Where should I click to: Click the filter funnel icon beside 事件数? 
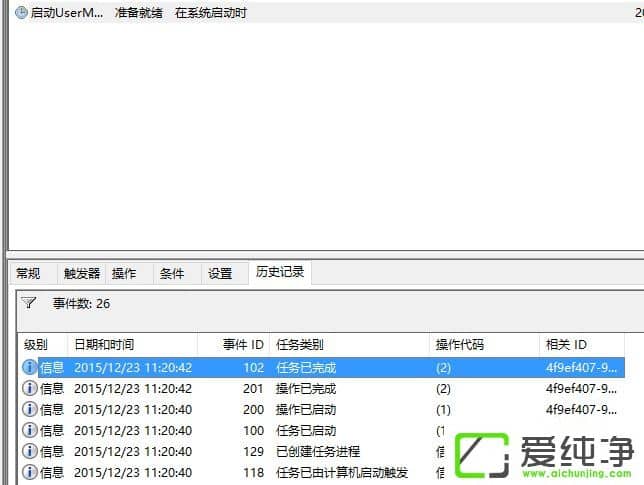[x=29, y=303]
